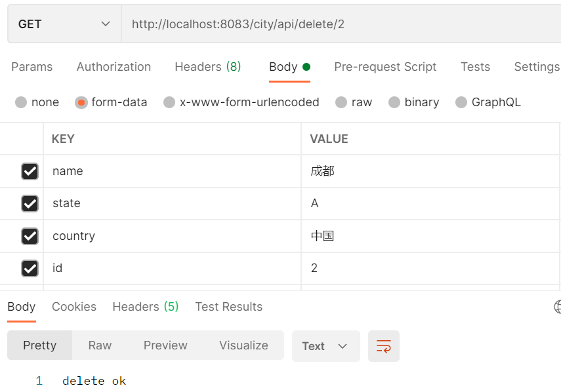Switch to Visualize response view
The width and height of the screenshot is (561, 392).
tap(243, 345)
